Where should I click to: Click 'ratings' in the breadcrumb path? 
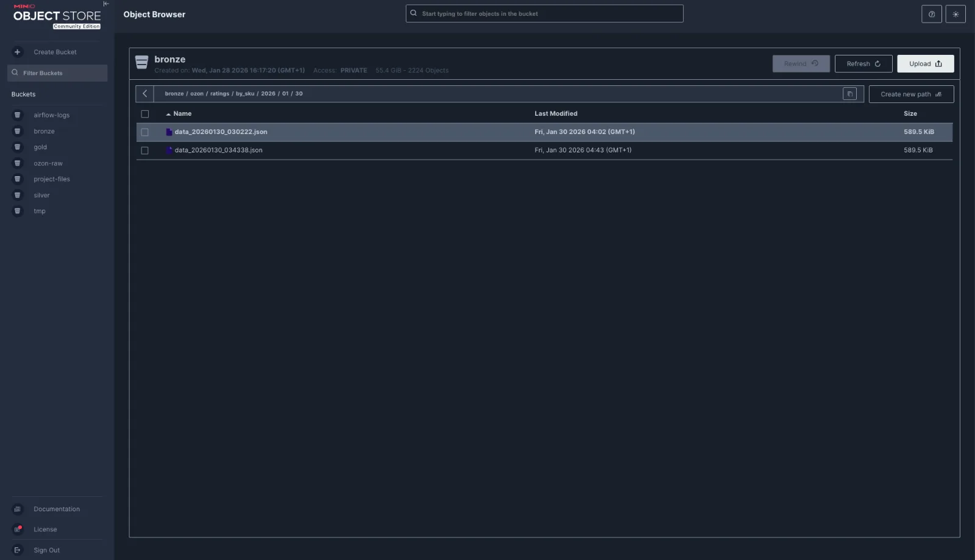click(x=220, y=94)
